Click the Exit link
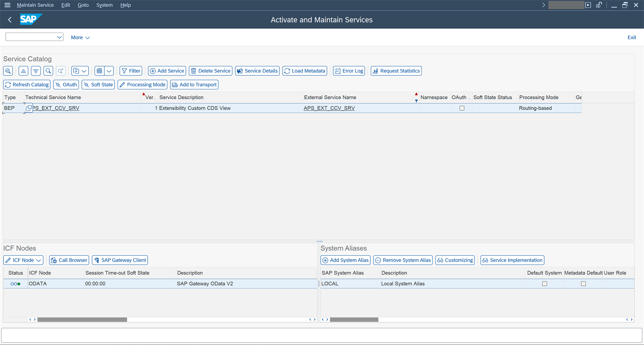The width and height of the screenshot is (644, 345). [632, 37]
